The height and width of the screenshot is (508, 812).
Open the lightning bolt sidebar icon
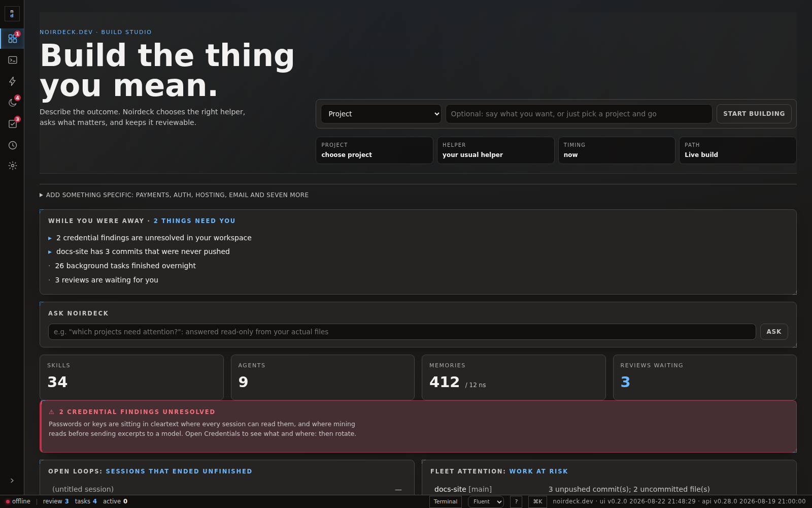click(12, 81)
